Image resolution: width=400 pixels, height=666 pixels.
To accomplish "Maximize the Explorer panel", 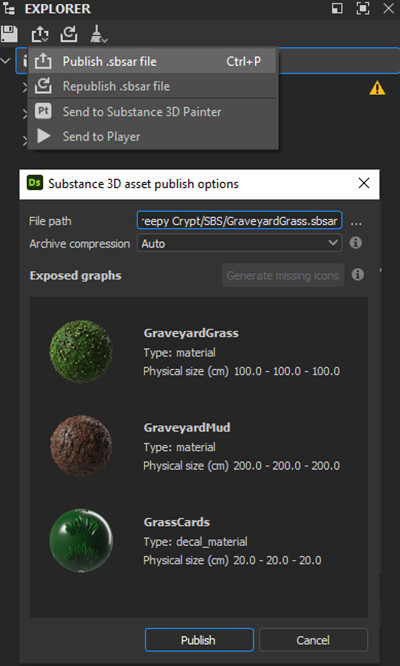I will (x=363, y=8).
